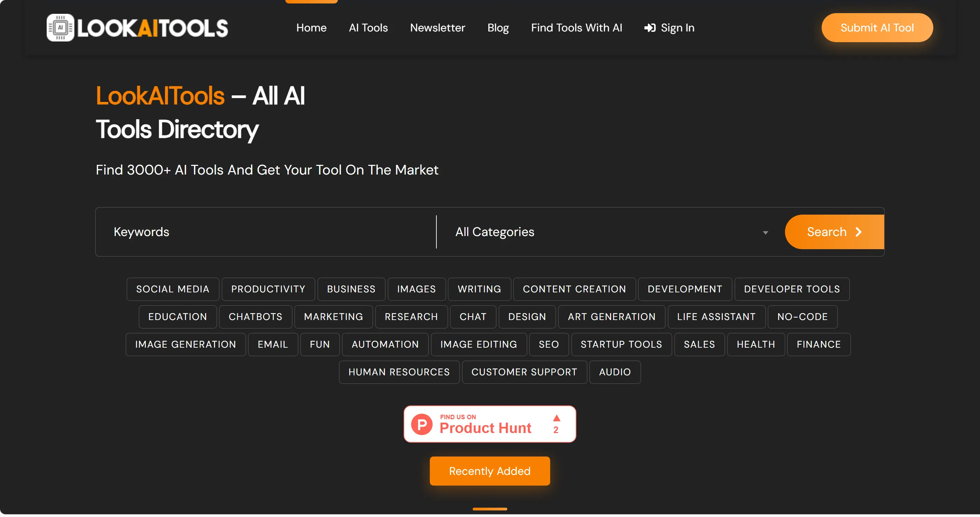Image resolution: width=980 pixels, height=517 pixels.
Task: Select the Fun category tag
Action: (320, 345)
